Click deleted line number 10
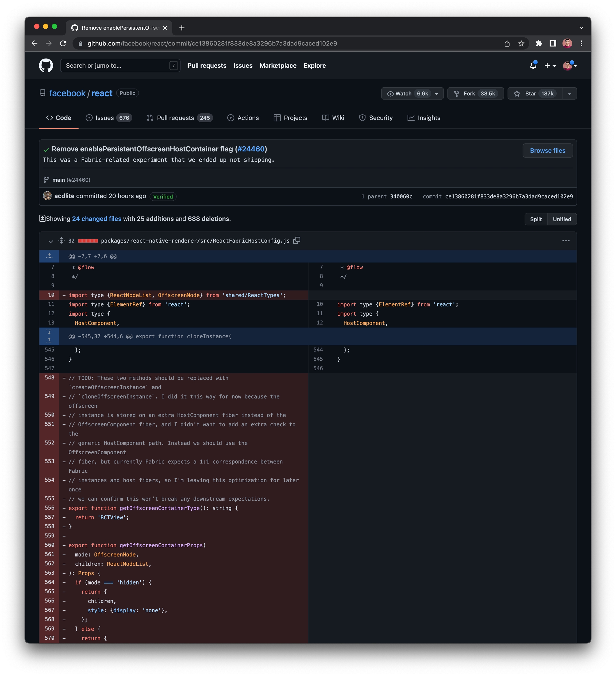Screen dimensions: 616x676 (49, 295)
